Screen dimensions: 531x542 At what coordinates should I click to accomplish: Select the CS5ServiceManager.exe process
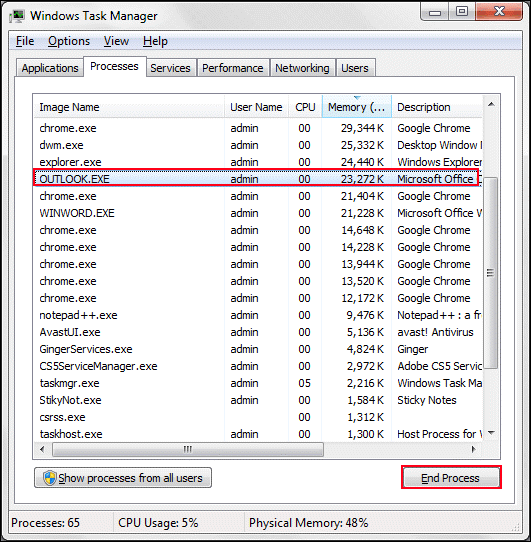click(x=258, y=366)
